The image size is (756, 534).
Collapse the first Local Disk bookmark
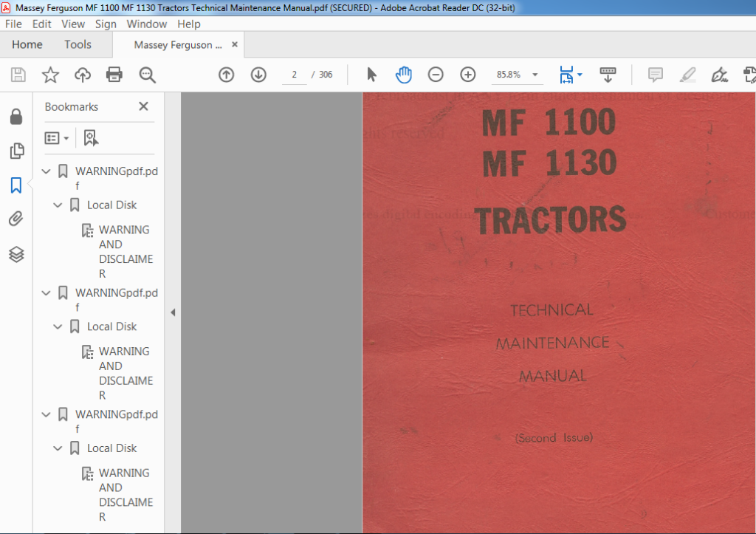pyautogui.click(x=58, y=205)
